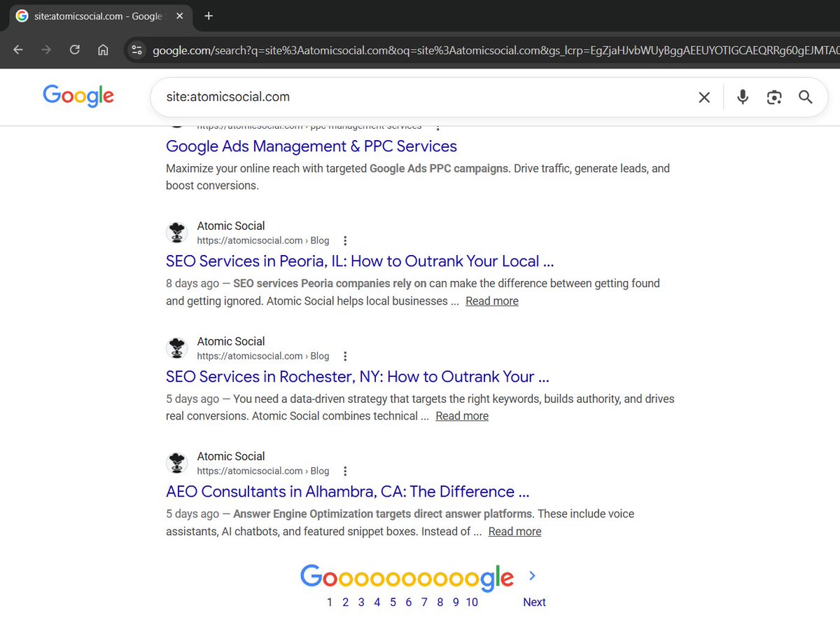
Task: Click the '8 days ago' date text
Action: [192, 284]
